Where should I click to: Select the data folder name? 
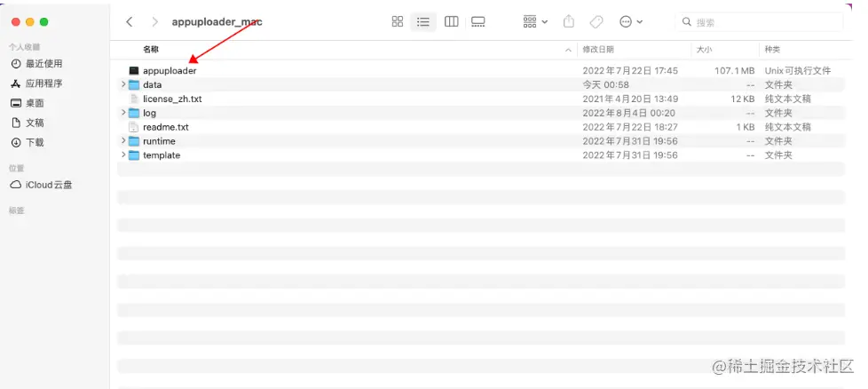[x=153, y=84]
